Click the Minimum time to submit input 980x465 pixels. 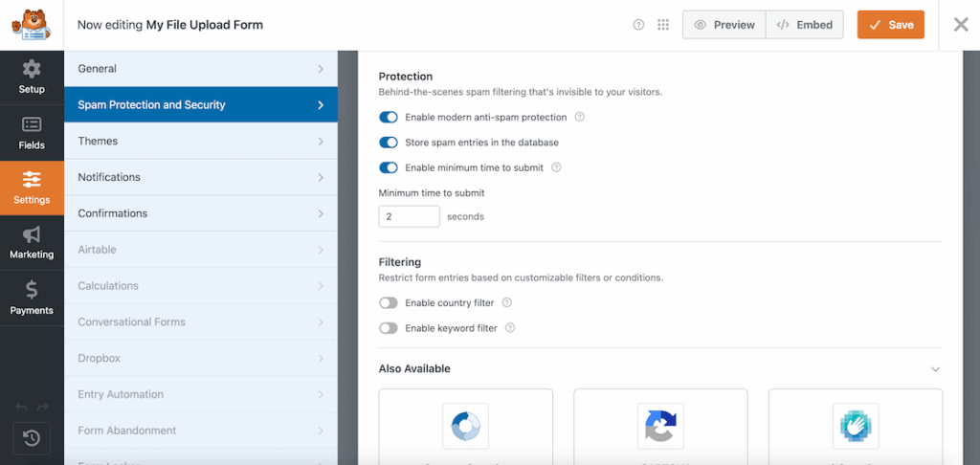click(x=410, y=217)
